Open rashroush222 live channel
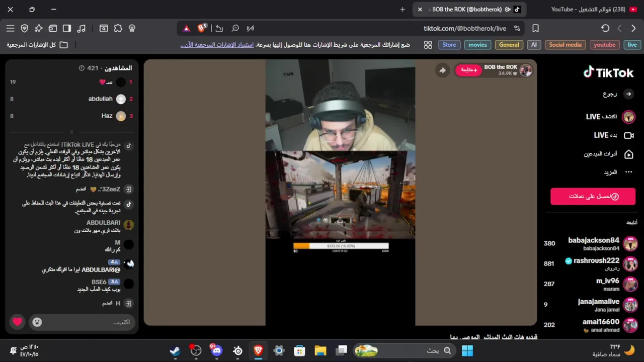The height and width of the screenshot is (362, 644). coord(591,263)
